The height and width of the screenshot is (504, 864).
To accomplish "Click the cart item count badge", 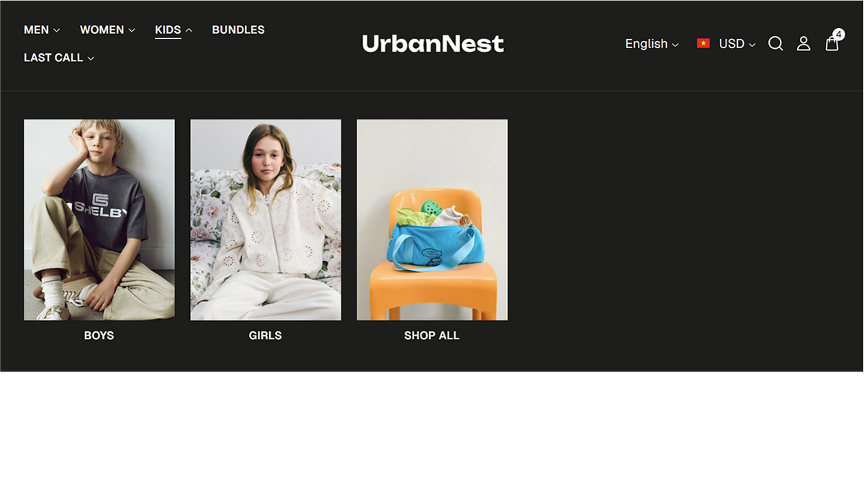I will (x=839, y=34).
